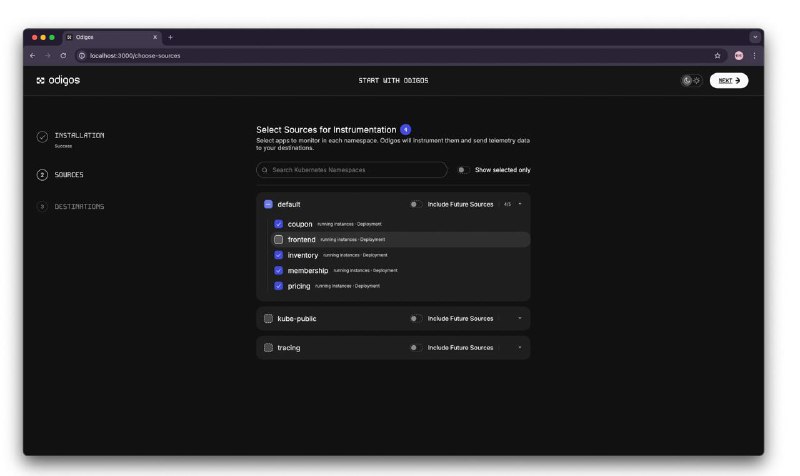Click the Search Kubernetes Namespaces field
Viewport: 800px width, 476px height.
pyautogui.click(x=352, y=170)
